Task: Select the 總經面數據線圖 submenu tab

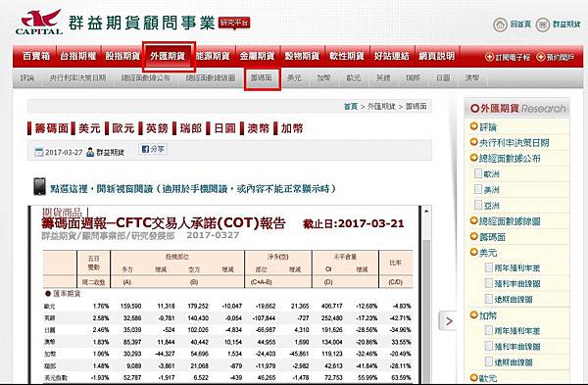Action: point(211,78)
